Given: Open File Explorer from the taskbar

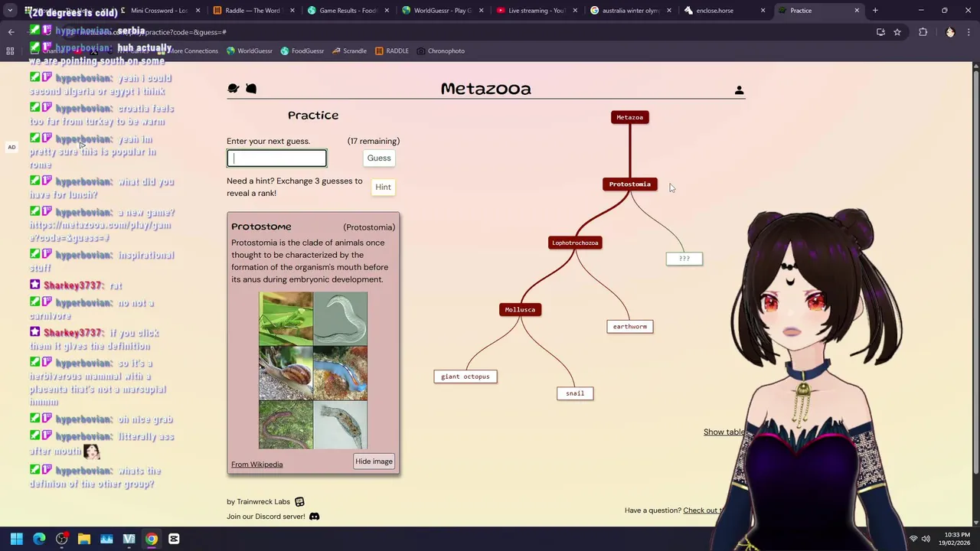Looking at the screenshot, I should [84, 539].
